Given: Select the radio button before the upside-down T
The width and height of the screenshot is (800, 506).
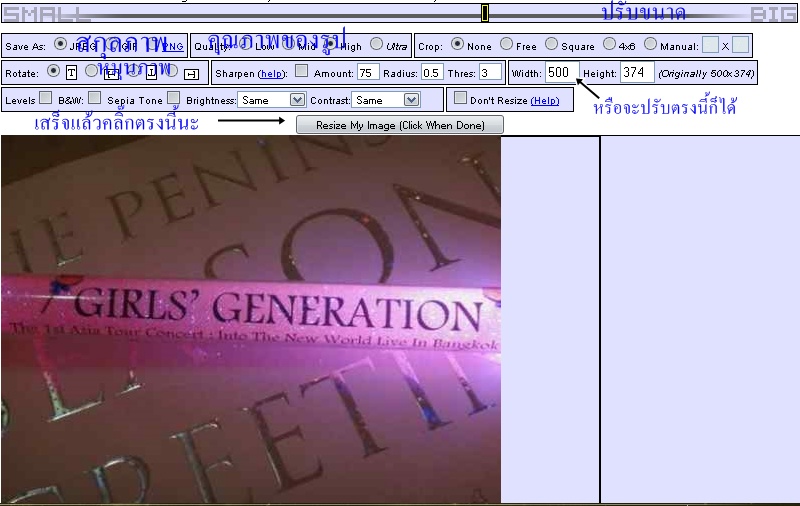Looking at the screenshot, I should click(134, 71).
